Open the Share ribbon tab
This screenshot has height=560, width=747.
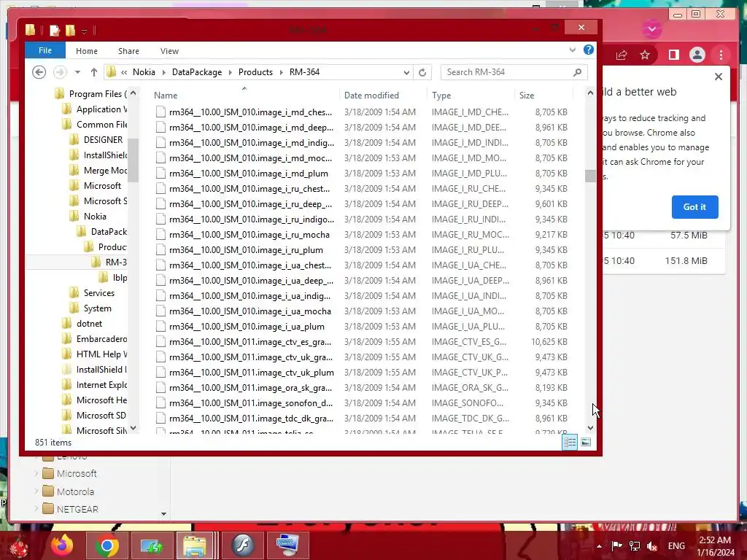pyautogui.click(x=128, y=51)
